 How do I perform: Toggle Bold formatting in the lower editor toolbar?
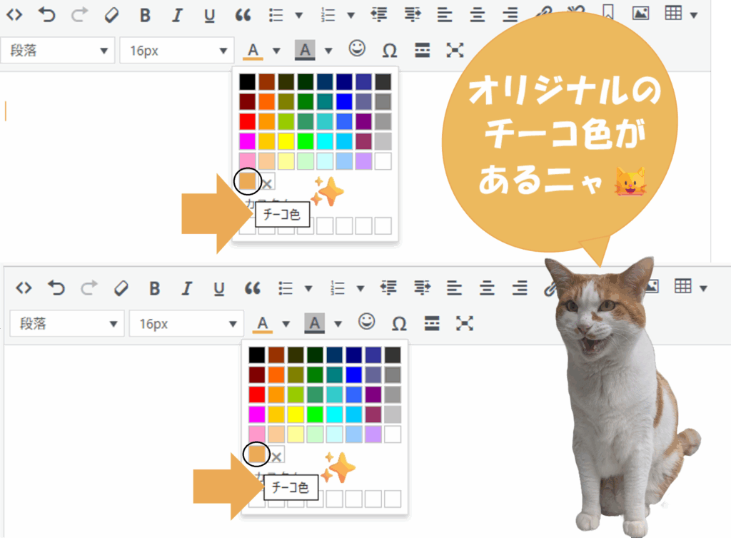(154, 288)
